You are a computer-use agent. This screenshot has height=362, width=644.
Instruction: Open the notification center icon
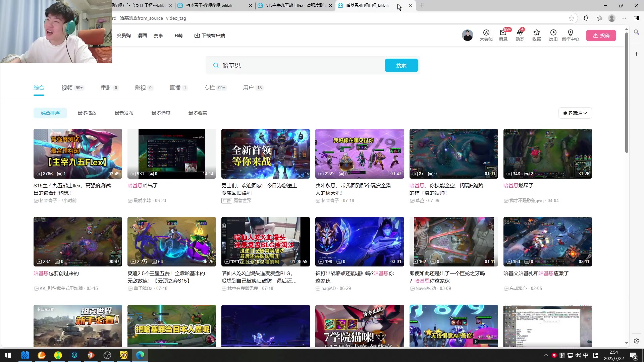tap(634, 355)
